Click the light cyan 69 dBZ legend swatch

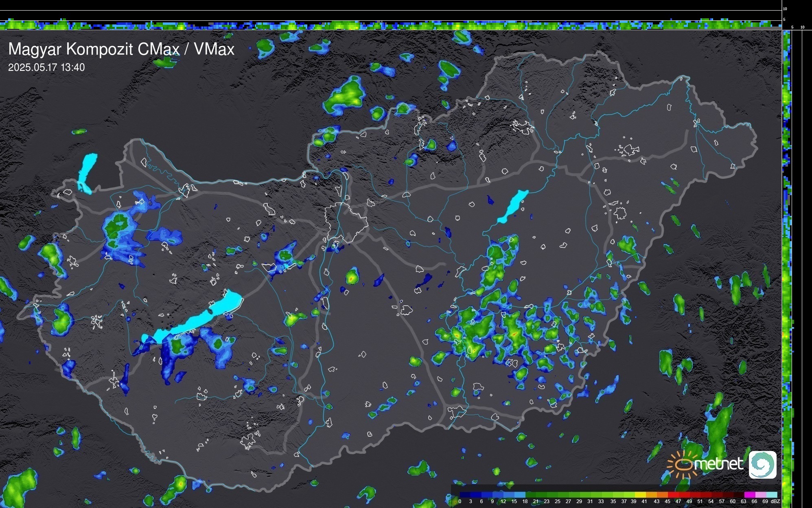tap(771, 495)
